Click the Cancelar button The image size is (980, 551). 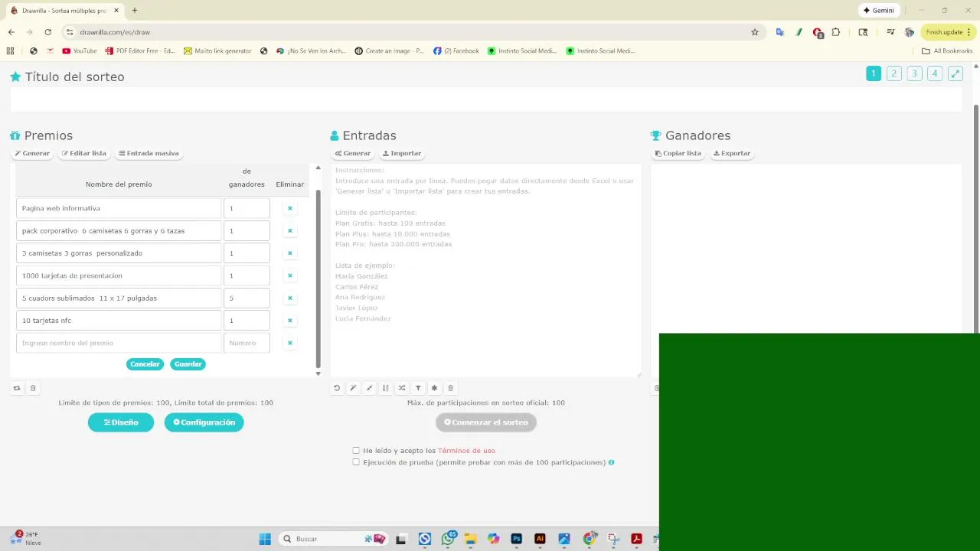coord(145,364)
